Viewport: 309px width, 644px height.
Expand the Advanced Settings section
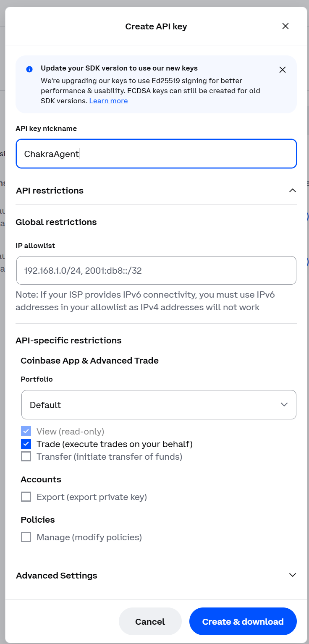(57, 575)
